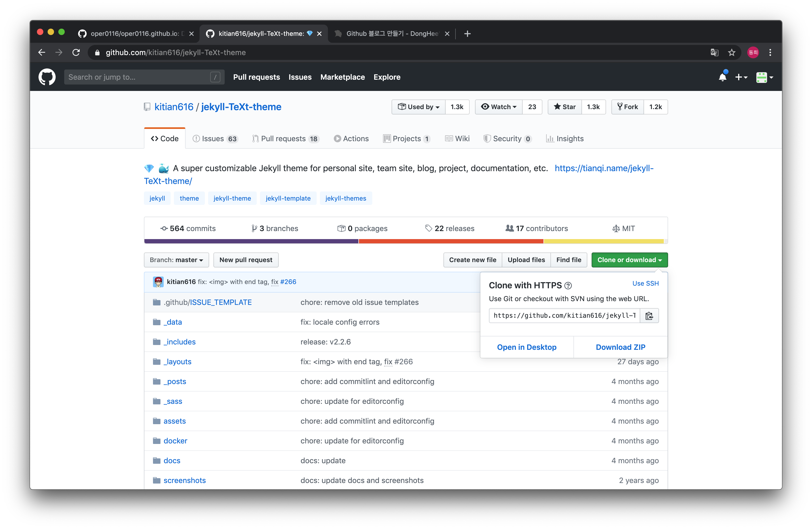Select the HTTPS clone URL field

click(565, 316)
